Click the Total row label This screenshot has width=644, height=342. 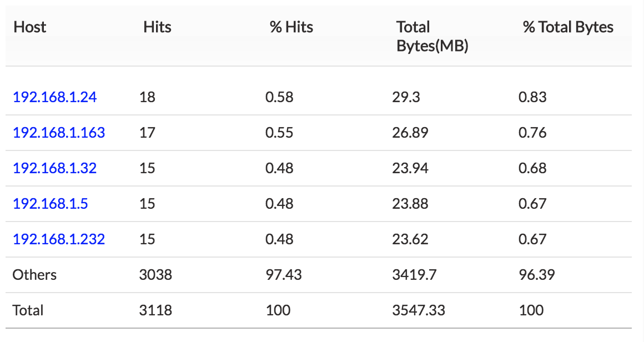[x=28, y=310]
